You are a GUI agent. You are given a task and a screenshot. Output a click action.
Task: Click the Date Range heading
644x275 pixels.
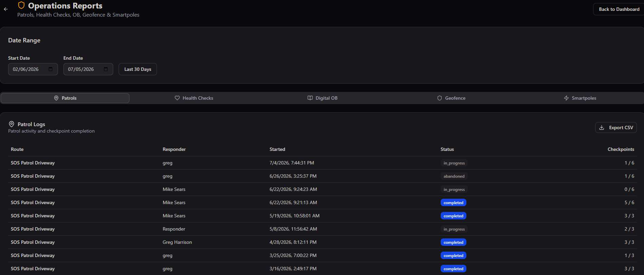tap(24, 40)
